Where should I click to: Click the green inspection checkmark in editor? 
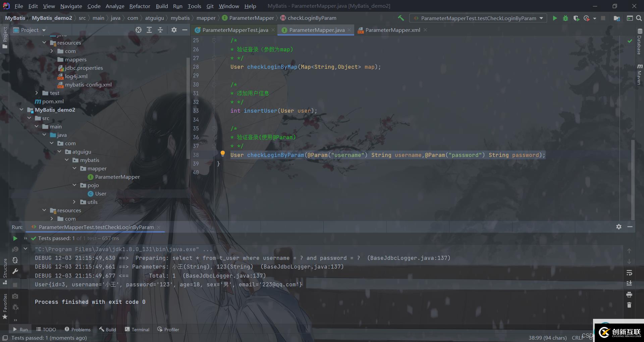(630, 41)
